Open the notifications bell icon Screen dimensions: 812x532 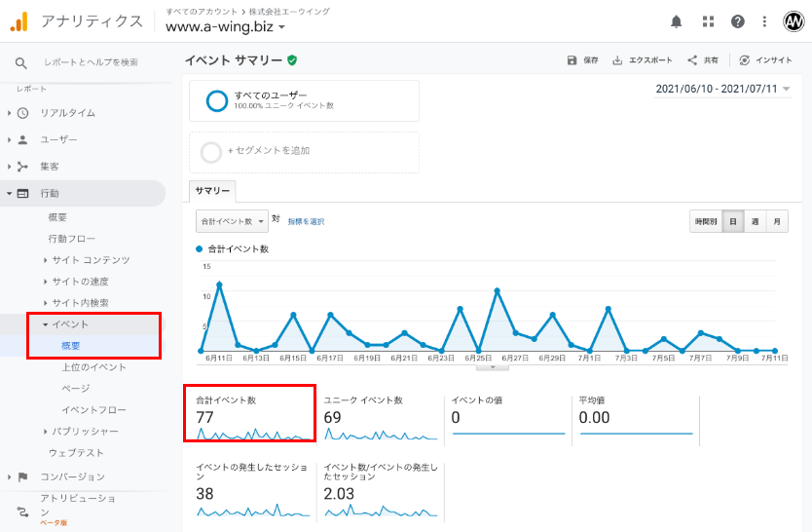tap(677, 21)
